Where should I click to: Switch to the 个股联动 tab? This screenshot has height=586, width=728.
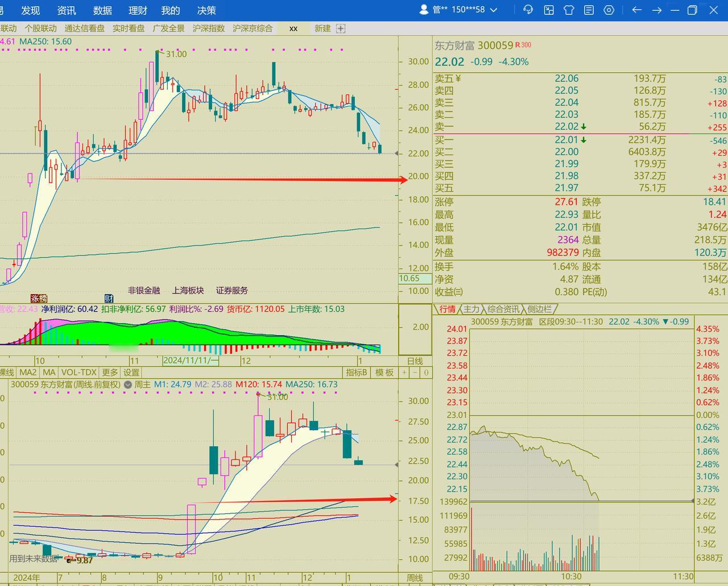coord(40,28)
